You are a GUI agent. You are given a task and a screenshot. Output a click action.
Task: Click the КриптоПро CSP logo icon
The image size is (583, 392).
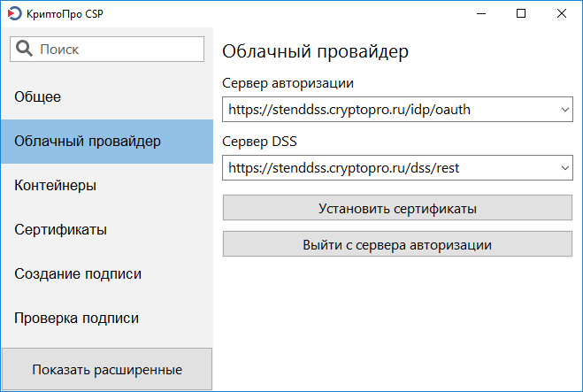click(13, 13)
